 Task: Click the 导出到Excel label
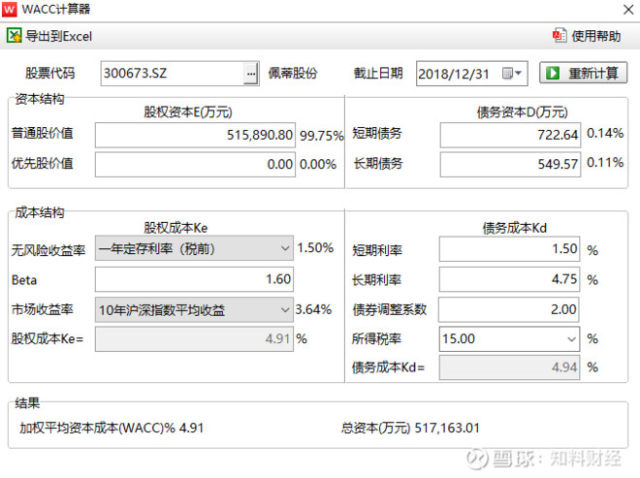coord(59,36)
